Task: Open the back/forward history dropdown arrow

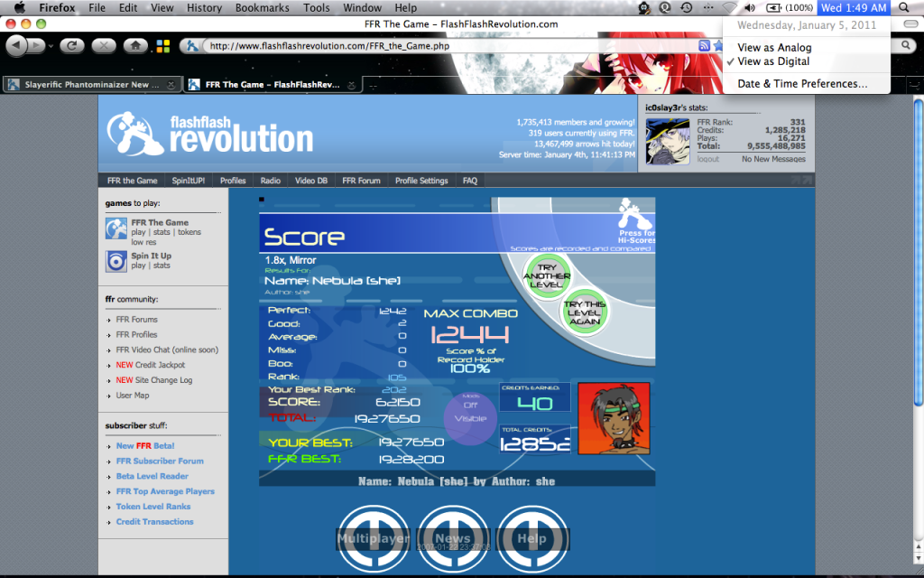Action: 51,45
